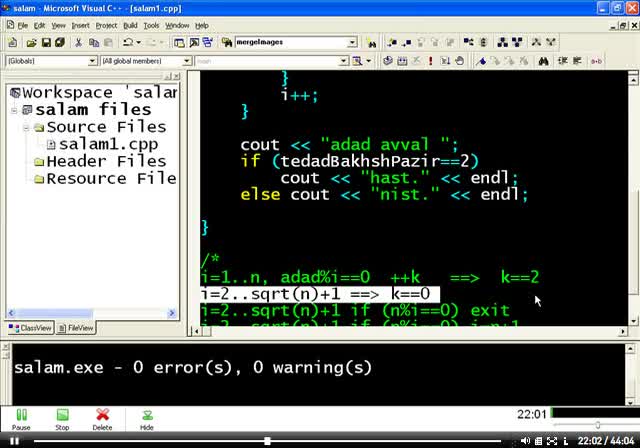This screenshot has width=640, height=448.
Task: Click the New Text File toolbar icon
Action: [x=12, y=42]
